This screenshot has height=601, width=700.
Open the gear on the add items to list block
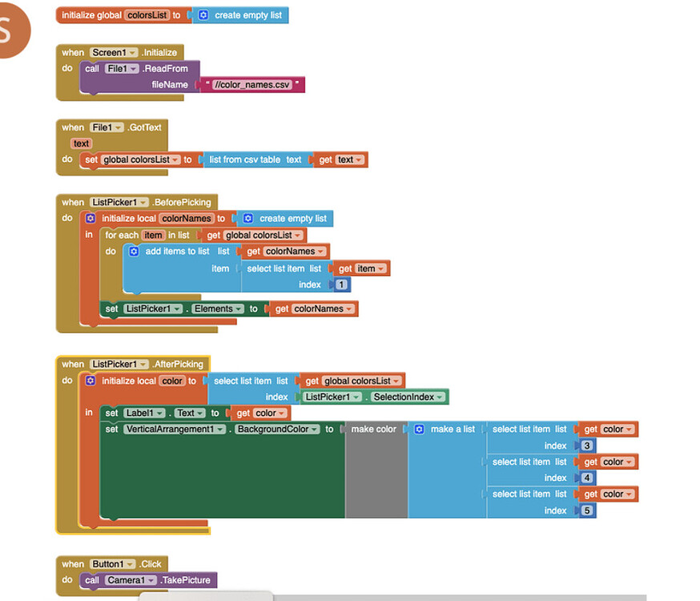(133, 251)
